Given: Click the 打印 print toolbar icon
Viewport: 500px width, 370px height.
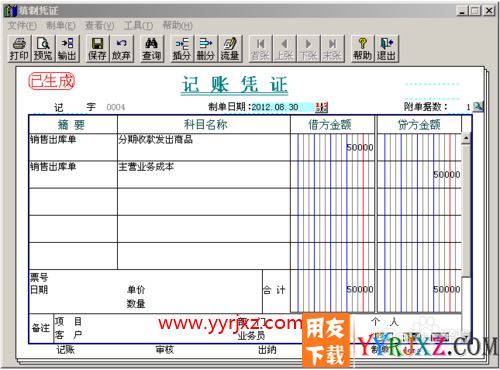Looking at the screenshot, I should [x=19, y=49].
